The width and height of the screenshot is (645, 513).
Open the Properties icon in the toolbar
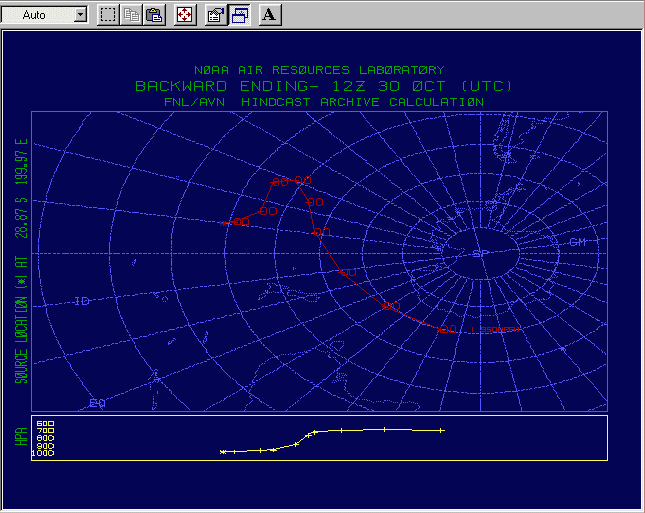click(x=215, y=15)
